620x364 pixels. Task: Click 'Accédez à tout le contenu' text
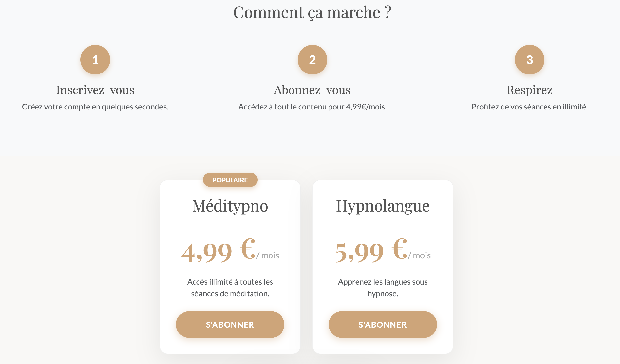(x=312, y=107)
